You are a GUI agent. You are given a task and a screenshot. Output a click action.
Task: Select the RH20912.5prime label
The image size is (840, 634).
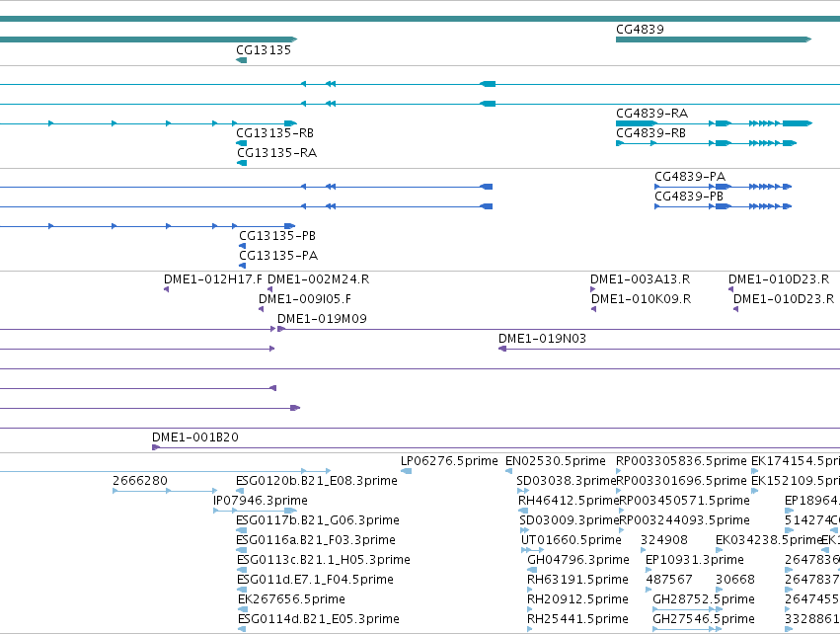pos(577,599)
